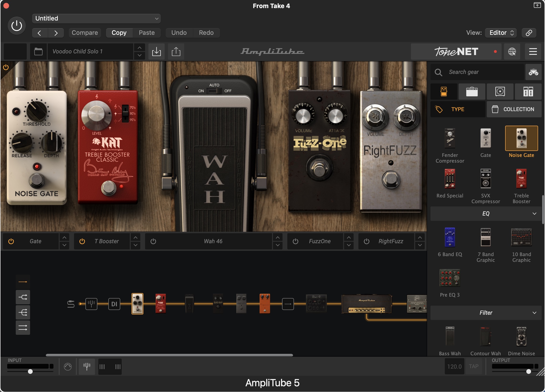Click the bottom-bar tuner icon

tap(87, 366)
